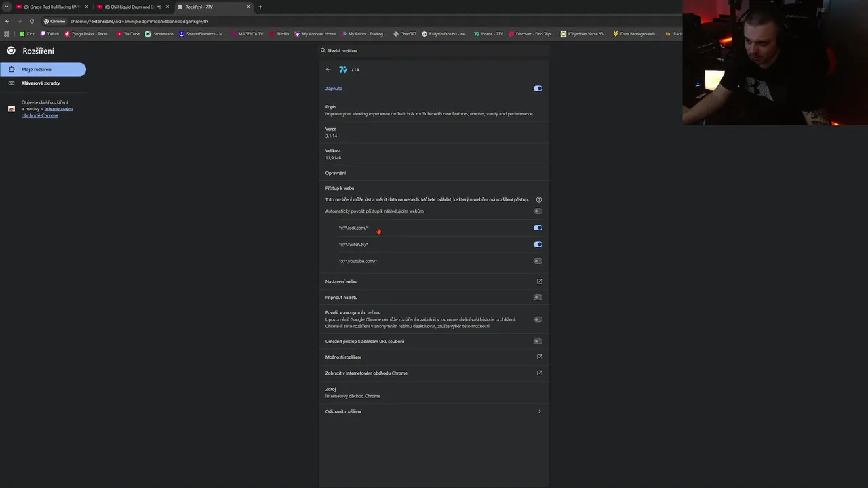Disable access for twitch.tv
The width and height of the screenshot is (868, 488).
[538, 244]
